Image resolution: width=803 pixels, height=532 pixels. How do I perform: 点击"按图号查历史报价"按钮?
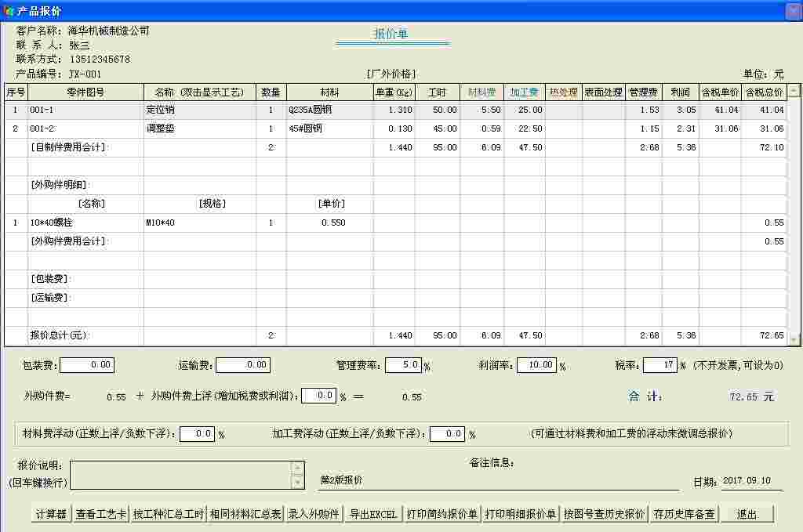pyautogui.click(x=605, y=515)
